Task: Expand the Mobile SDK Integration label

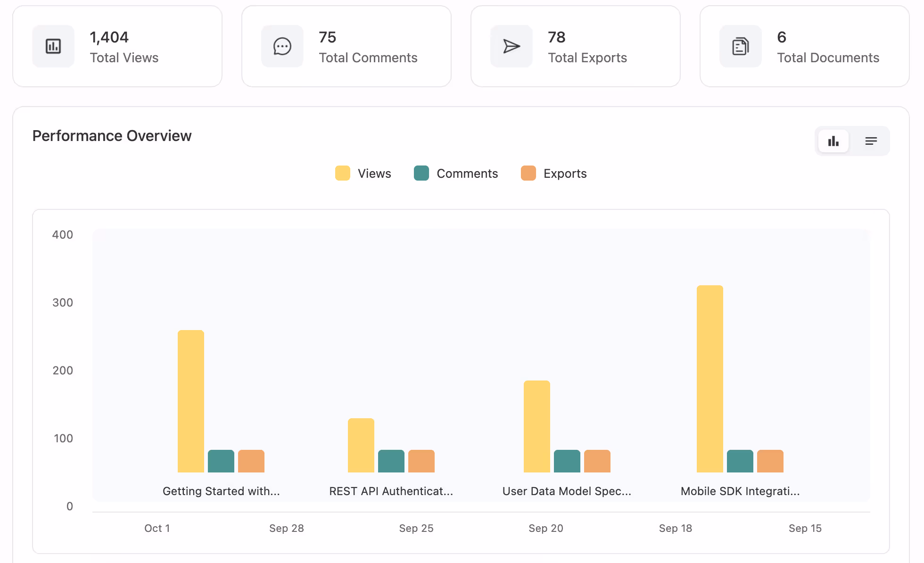Action: [740, 491]
